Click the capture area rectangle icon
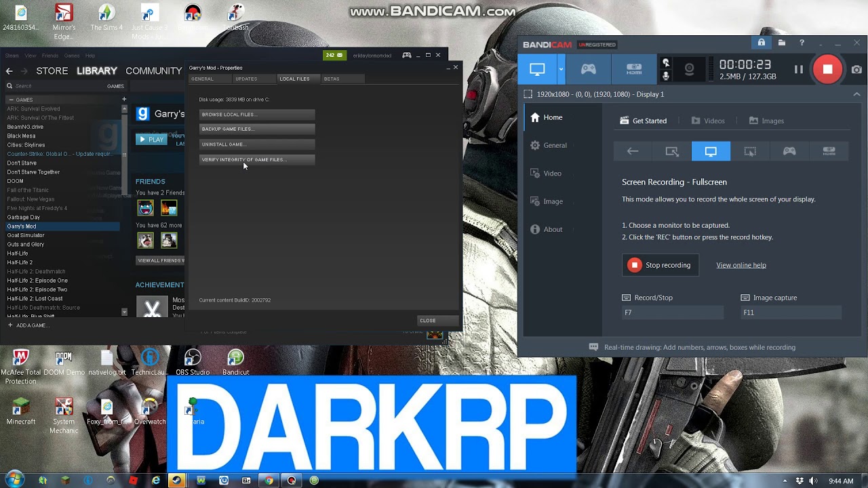The image size is (868, 488). coord(528,94)
